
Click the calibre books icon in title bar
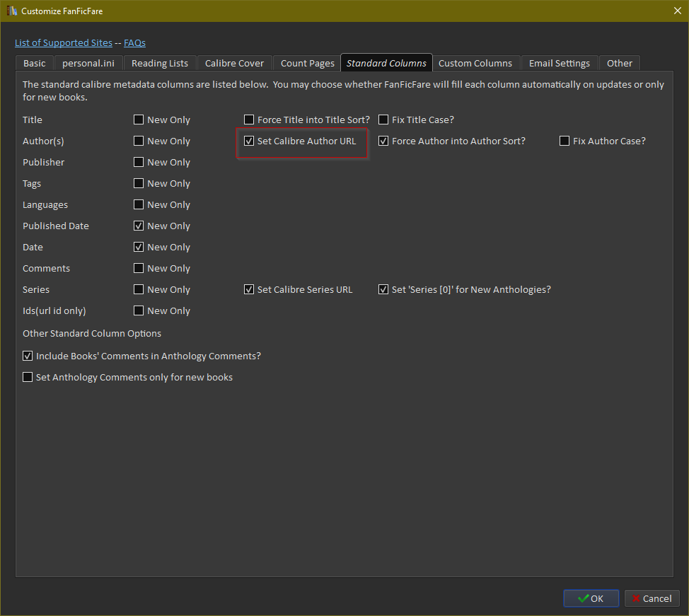pyautogui.click(x=12, y=11)
